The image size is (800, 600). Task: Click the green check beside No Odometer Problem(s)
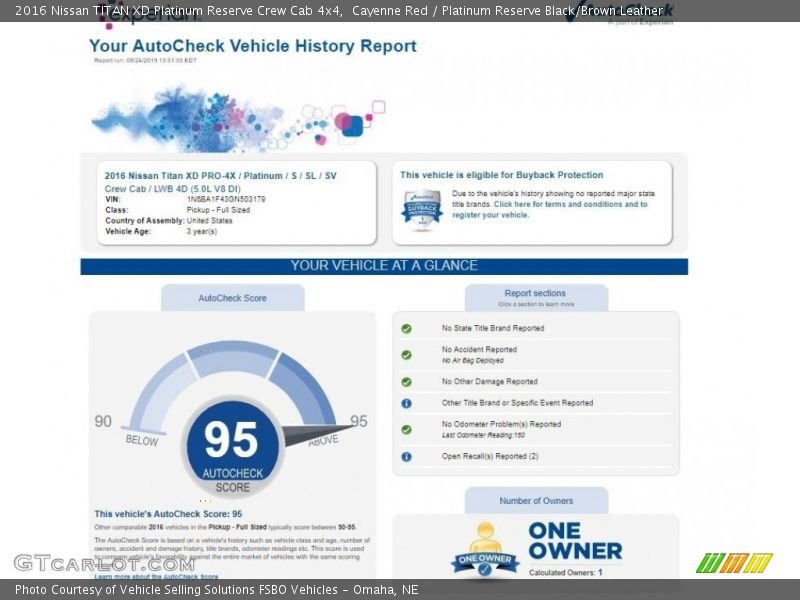[407, 429]
